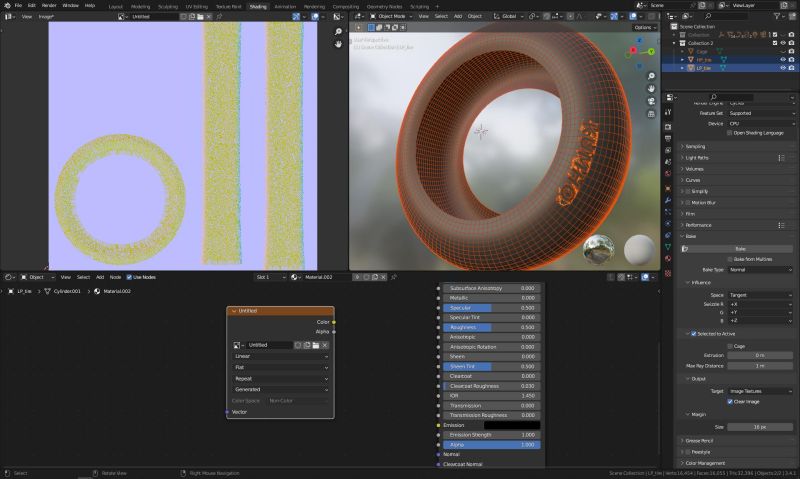Open Object properties tab icon

tap(668, 189)
